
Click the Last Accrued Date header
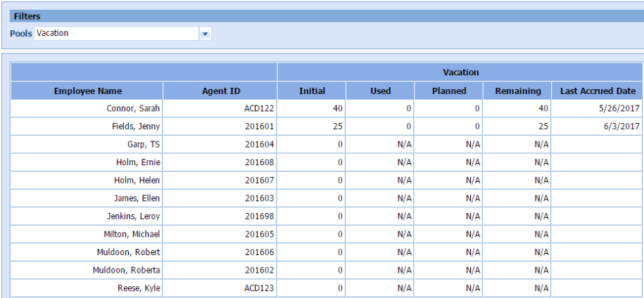pyautogui.click(x=598, y=91)
